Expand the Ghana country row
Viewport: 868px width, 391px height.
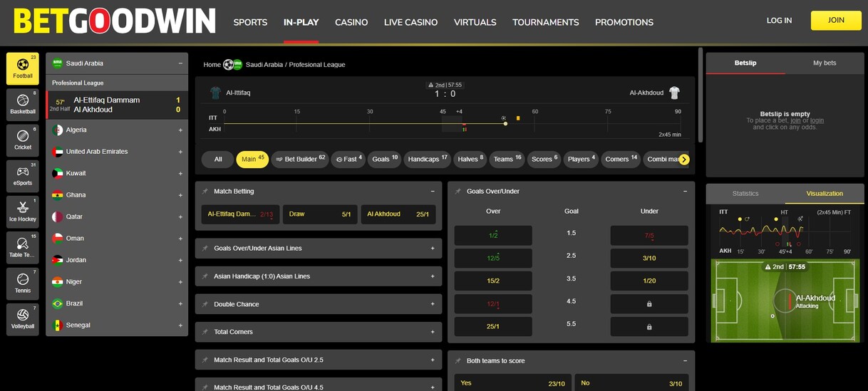point(180,195)
